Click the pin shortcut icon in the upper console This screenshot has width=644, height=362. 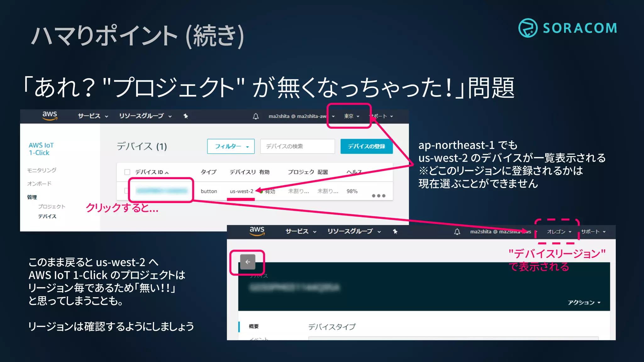pyautogui.click(x=186, y=116)
